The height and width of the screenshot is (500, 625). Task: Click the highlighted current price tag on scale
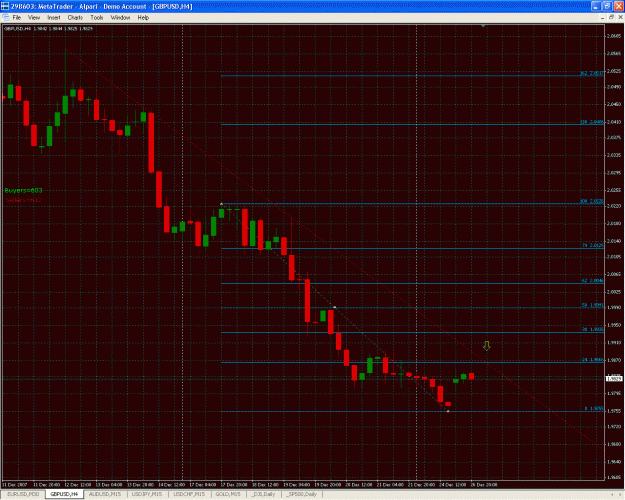614,379
